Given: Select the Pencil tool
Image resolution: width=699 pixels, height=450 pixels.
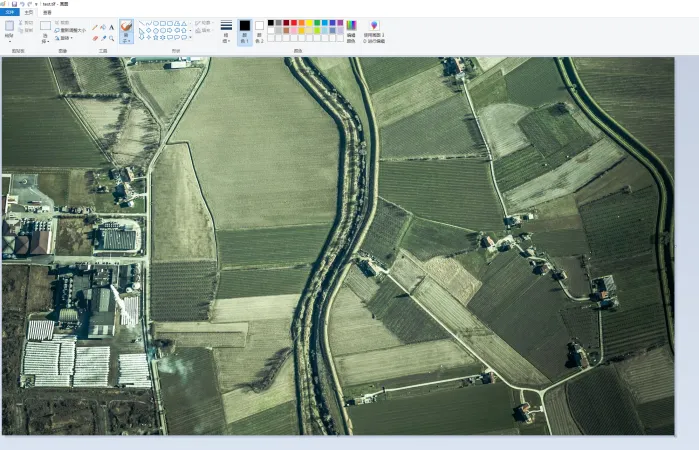Looking at the screenshot, I should tap(95, 27).
